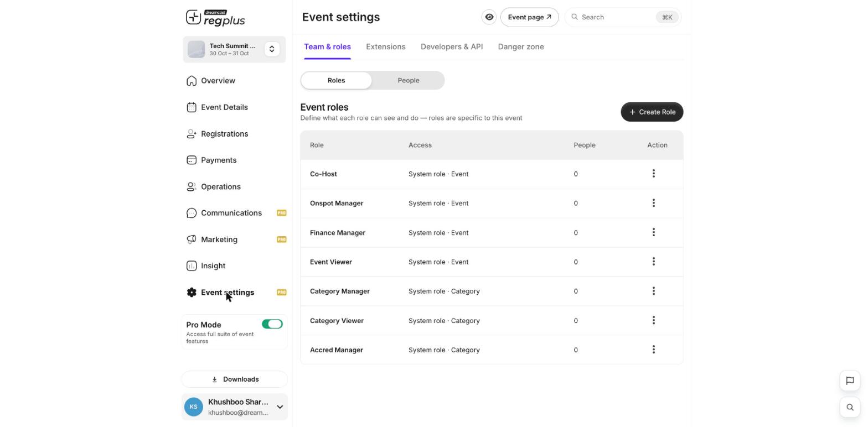
Task: Select the Team & roles tab
Action: pyautogui.click(x=328, y=47)
